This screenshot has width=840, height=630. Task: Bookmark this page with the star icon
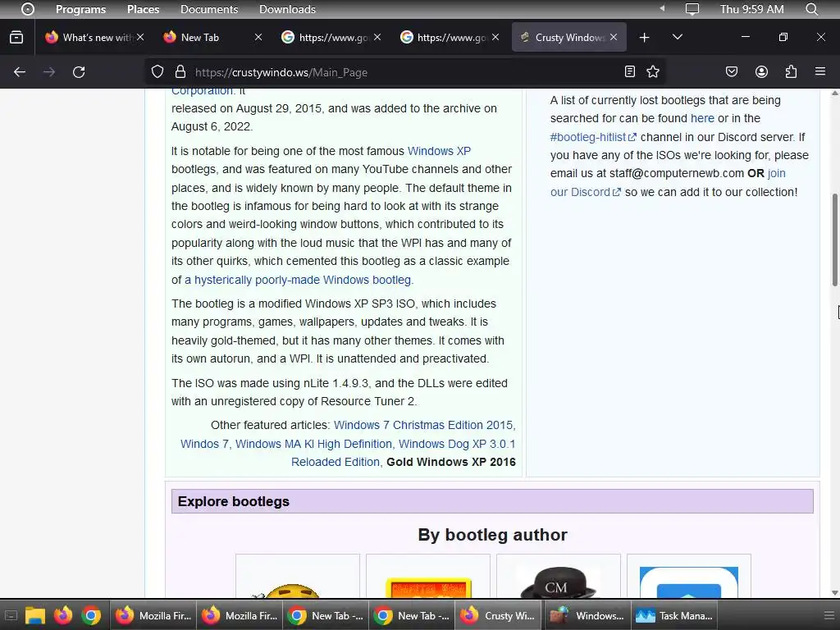(652, 72)
